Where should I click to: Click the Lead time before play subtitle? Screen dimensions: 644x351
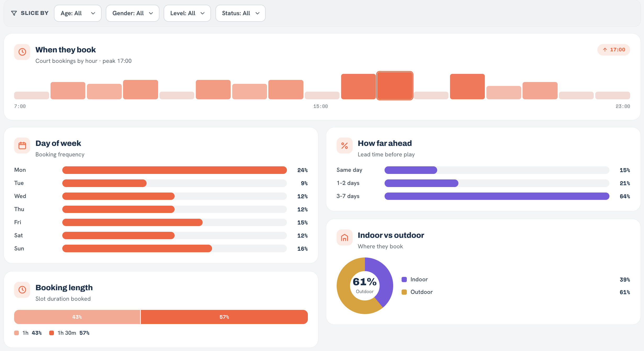point(386,155)
